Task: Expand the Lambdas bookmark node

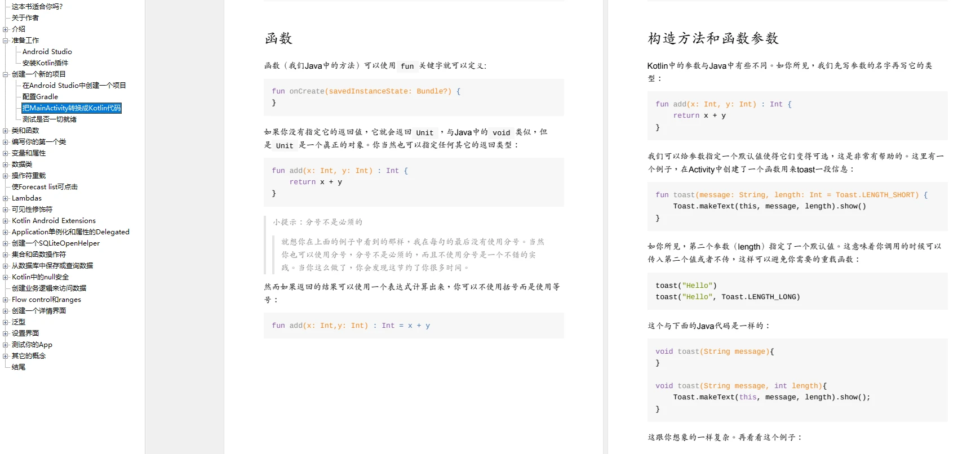Action: (6, 198)
